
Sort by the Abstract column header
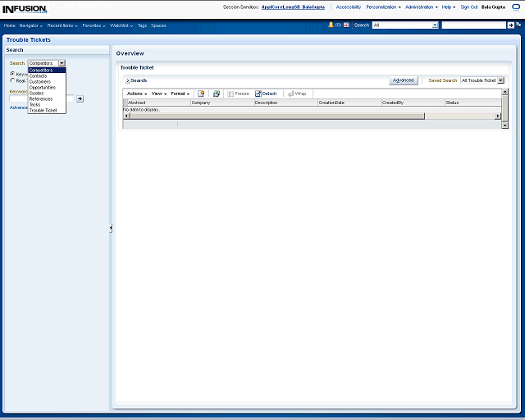click(158, 103)
